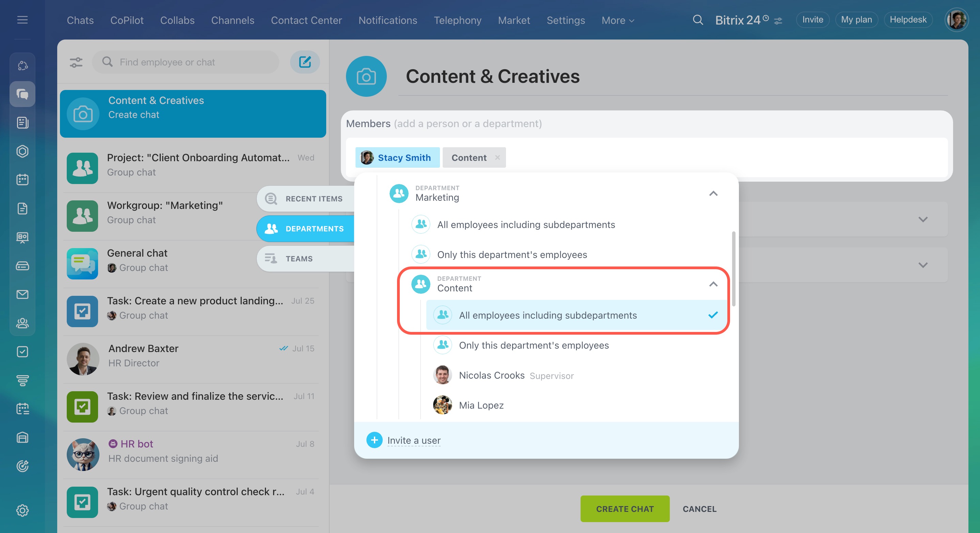
Task: Open Bitrix24 logo settings sliders icon
Action: (778, 21)
